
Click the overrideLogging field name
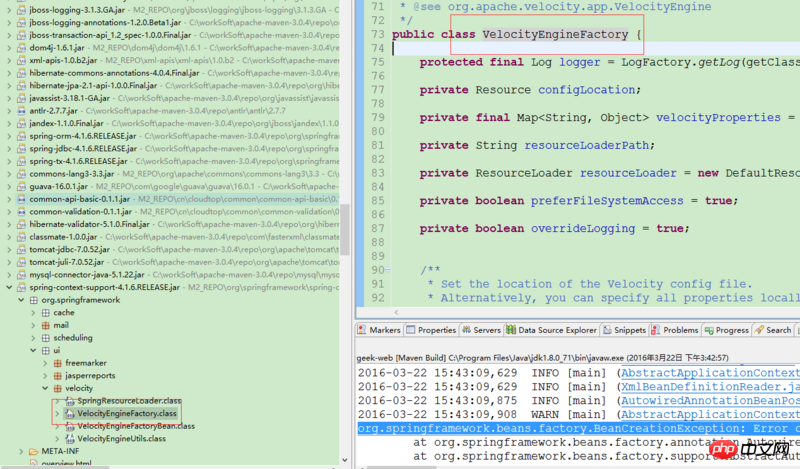click(583, 229)
